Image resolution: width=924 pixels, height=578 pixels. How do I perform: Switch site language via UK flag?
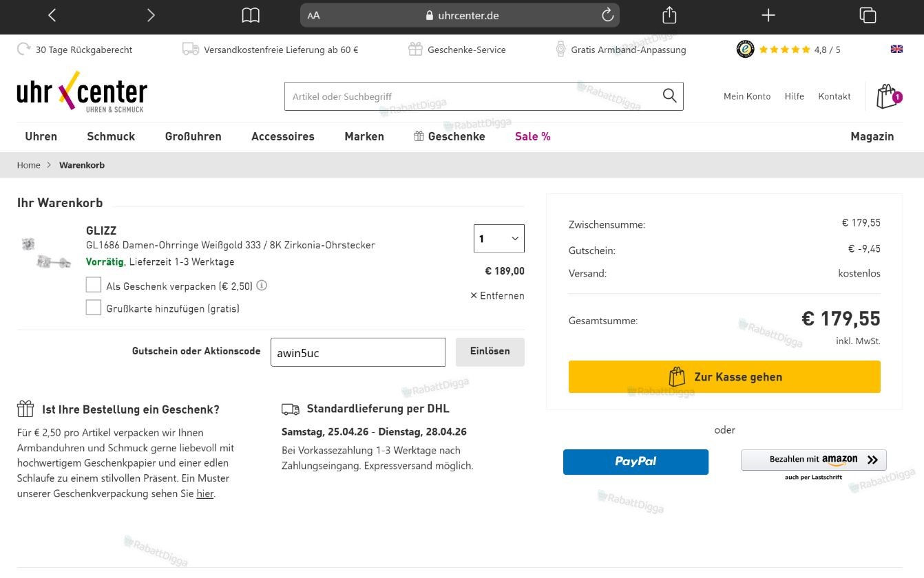point(896,49)
